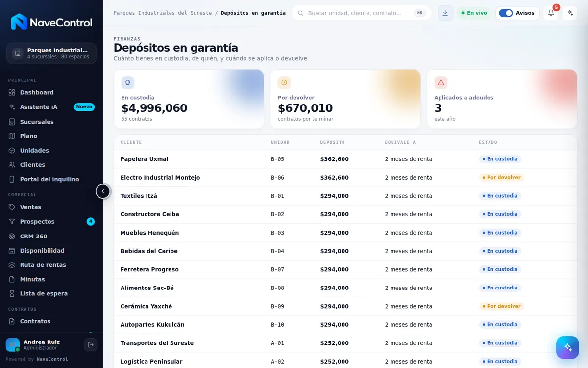Click the Minutas document icon
This screenshot has height=368, width=588.
[12, 279]
